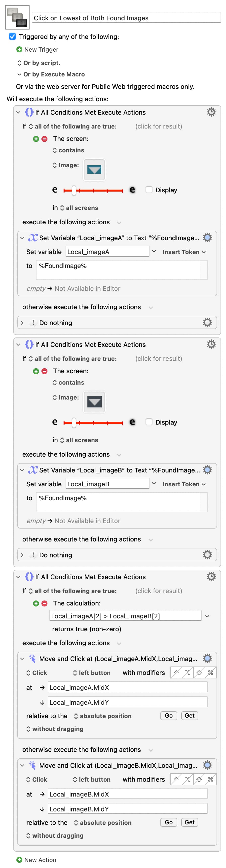
Task: Collapse the Set Variable Local_imageA action
Action: [22, 238]
